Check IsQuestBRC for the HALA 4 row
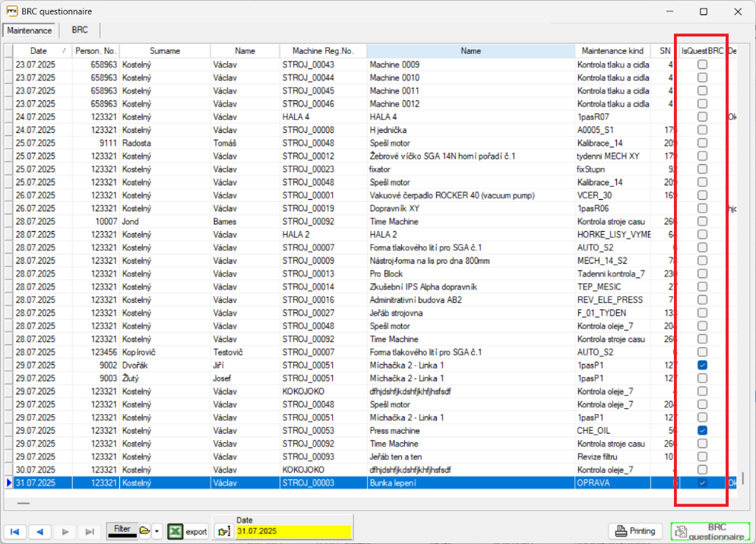 (x=703, y=117)
